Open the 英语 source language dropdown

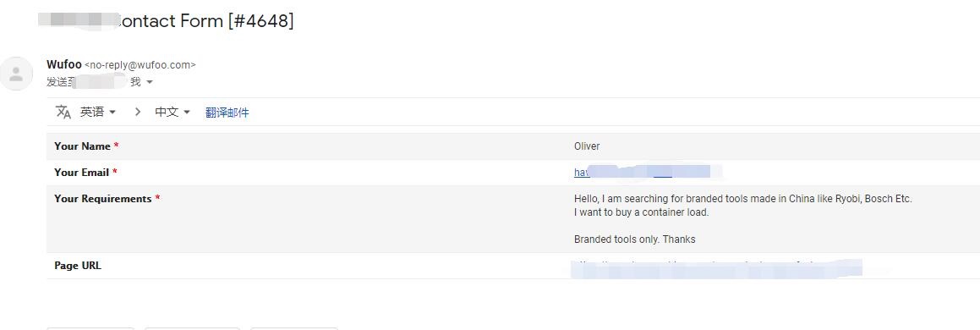[98, 112]
